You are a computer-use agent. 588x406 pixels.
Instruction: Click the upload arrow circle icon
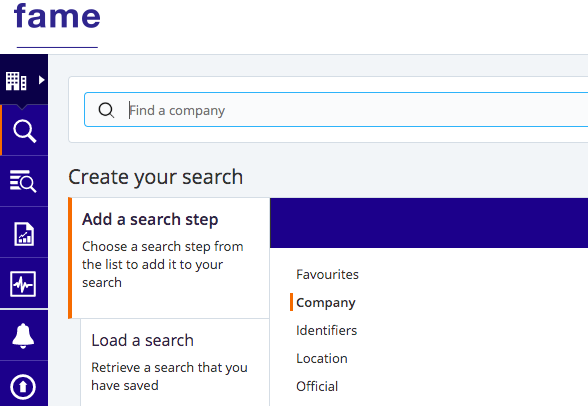pos(23,386)
